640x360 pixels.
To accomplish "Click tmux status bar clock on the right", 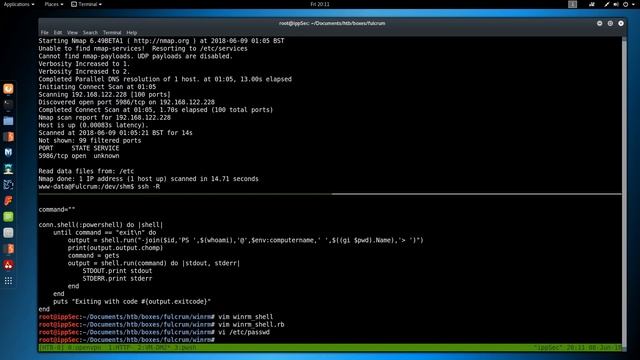I will pyautogui.click(x=578, y=348).
